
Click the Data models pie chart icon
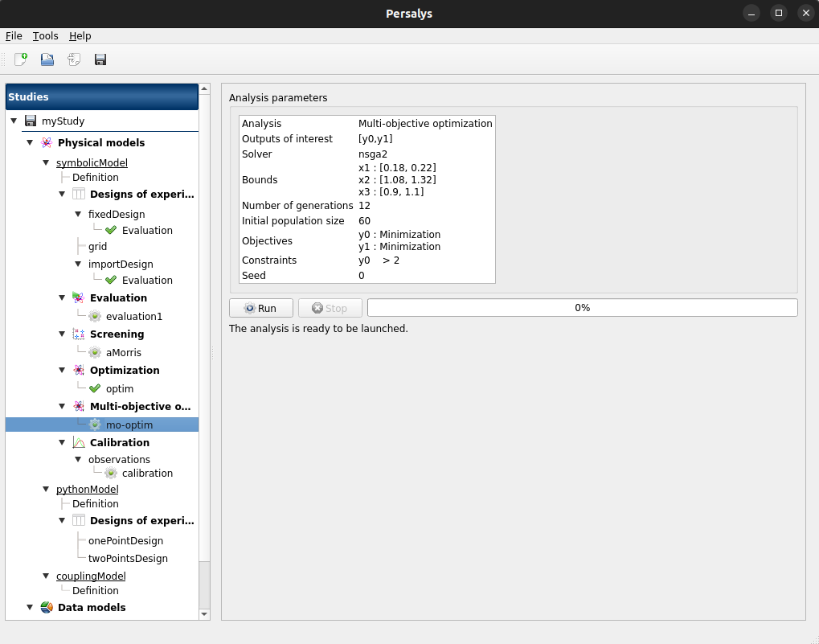(47, 608)
